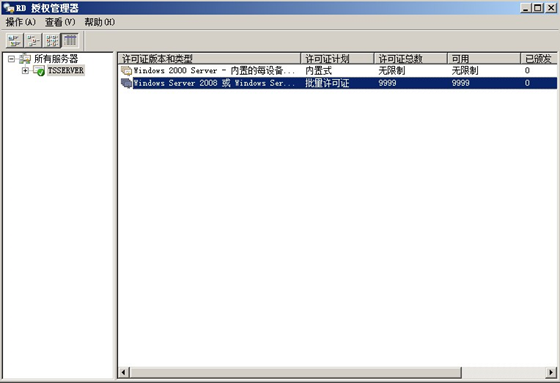Click the 已颁发 value for Windows 2000 Server
Viewport: 560px width, 383px height.
pos(527,70)
